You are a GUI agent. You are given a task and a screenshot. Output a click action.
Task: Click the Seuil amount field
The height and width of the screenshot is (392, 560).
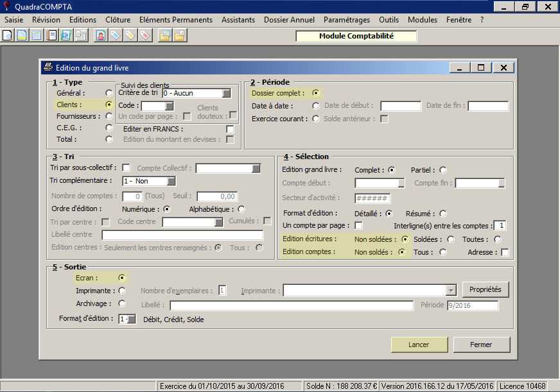217,196
